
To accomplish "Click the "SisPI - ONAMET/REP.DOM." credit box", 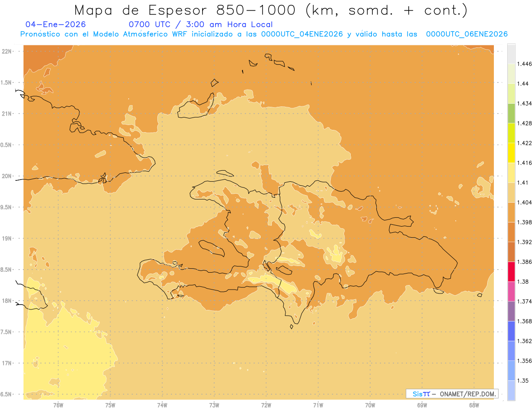I will 452,394.
